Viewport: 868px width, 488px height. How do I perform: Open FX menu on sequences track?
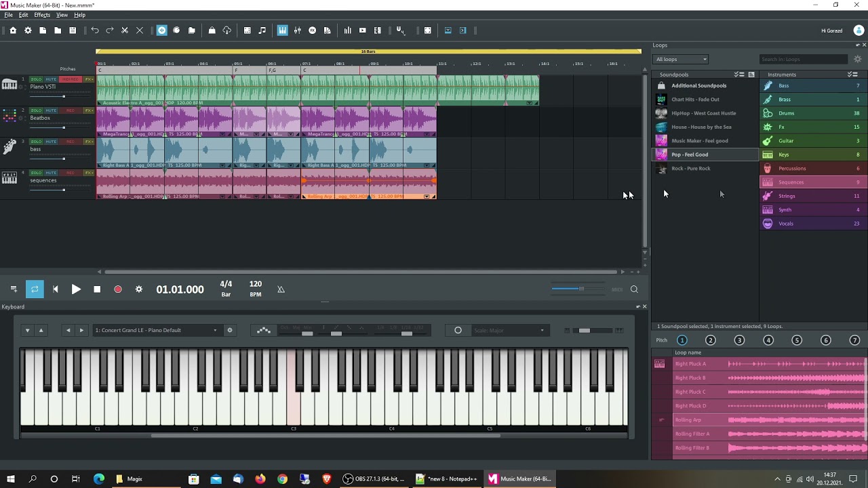pos(89,173)
